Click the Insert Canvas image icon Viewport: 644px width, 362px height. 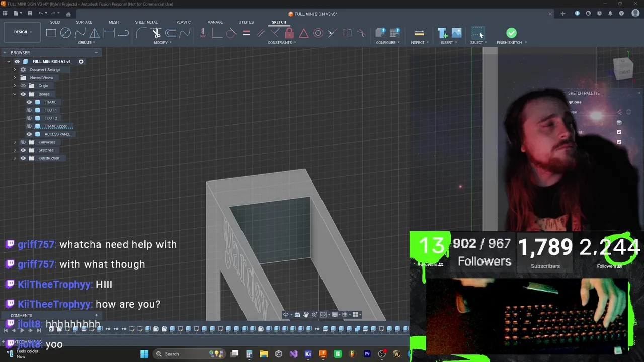456,33
